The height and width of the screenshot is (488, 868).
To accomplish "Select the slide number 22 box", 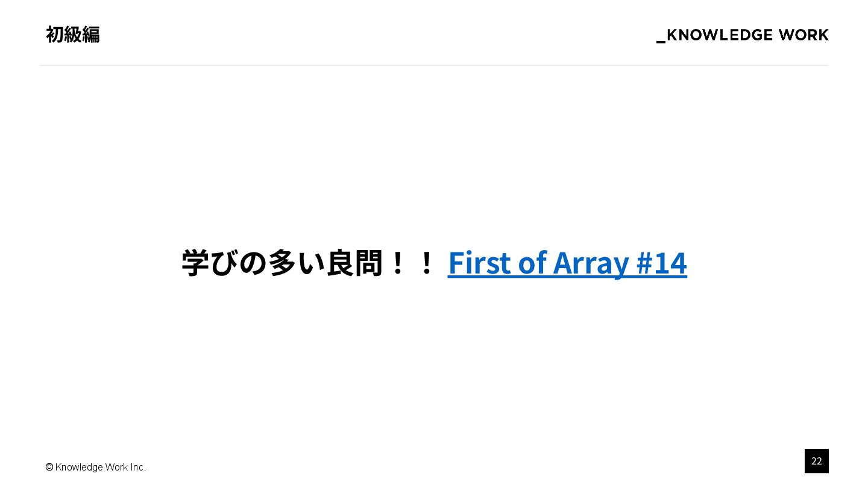I will 816,461.
